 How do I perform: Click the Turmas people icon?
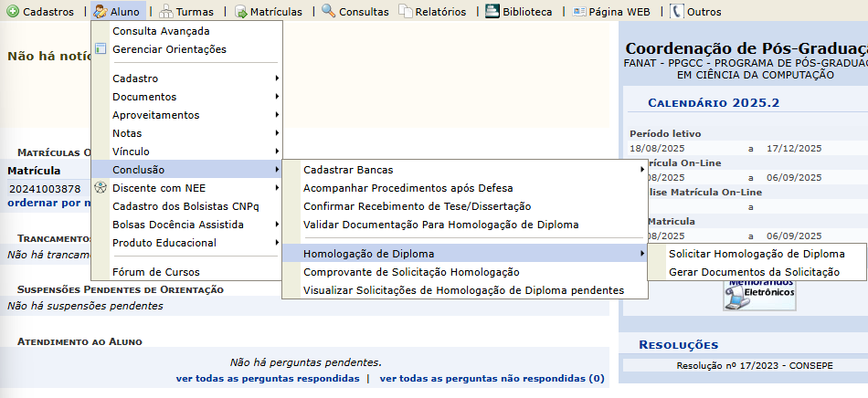click(166, 12)
